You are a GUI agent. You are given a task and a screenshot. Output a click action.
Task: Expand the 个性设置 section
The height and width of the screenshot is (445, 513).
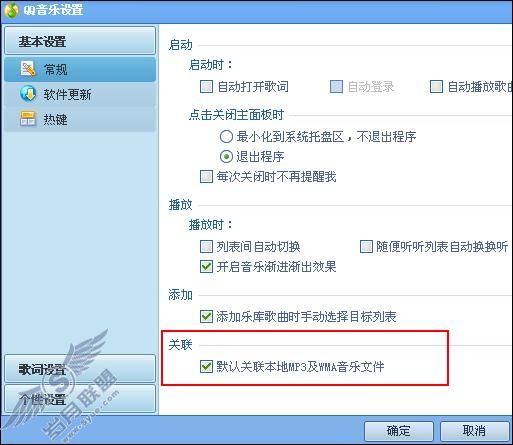[x=80, y=399]
